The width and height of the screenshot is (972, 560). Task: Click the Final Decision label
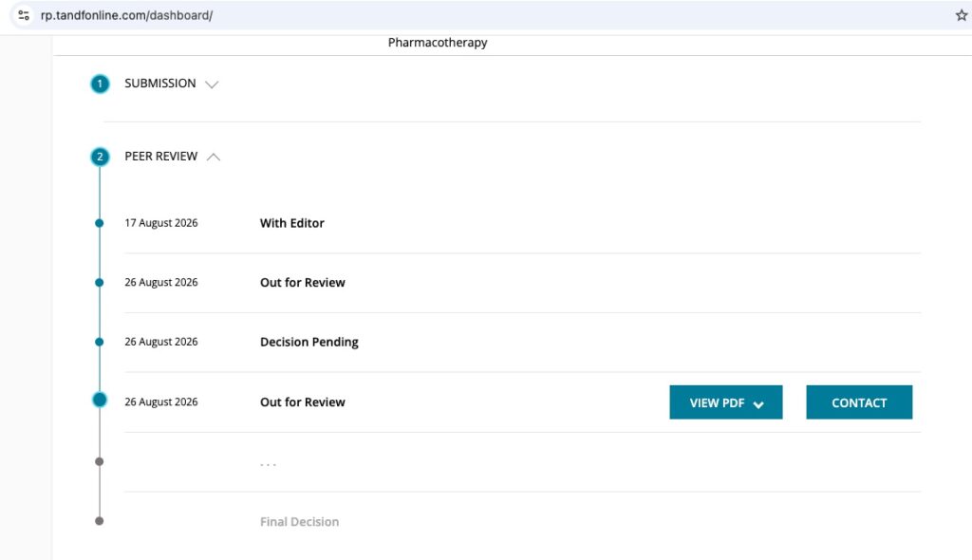299,522
